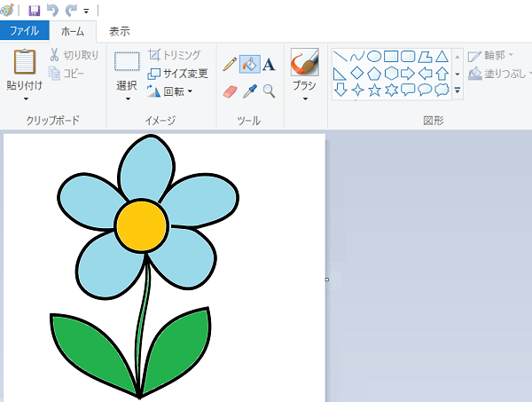532x402 pixels.
Task: Choose the Line shape
Action: point(340,57)
